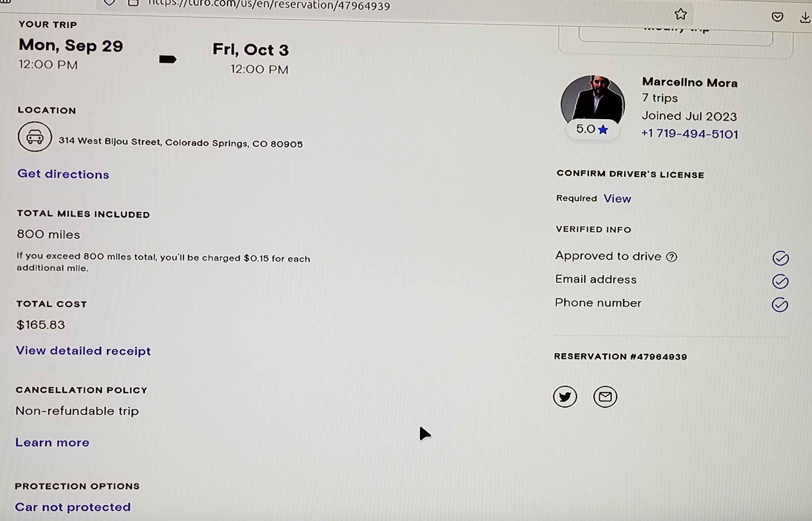Viewport: 812px width, 521px height.
Task: Click the Pocket save icon
Action: pyautogui.click(x=777, y=17)
